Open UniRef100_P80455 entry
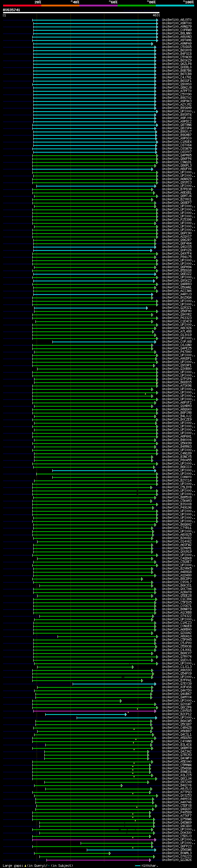The height and width of the screenshot is (868, 197). coord(177,460)
